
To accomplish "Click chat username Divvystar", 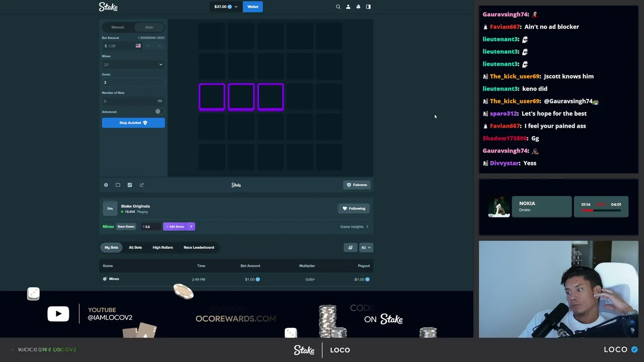I will pyautogui.click(x=505, y=163).
